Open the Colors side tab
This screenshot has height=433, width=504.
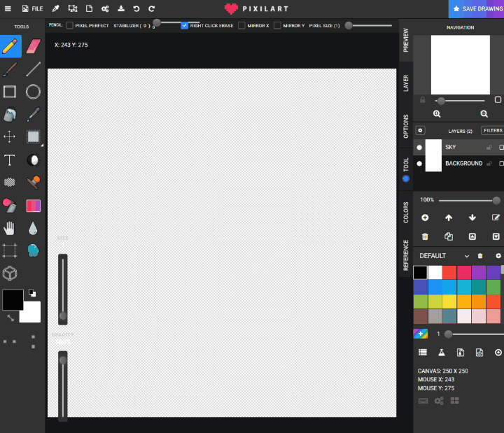click(x=406, y=213)
